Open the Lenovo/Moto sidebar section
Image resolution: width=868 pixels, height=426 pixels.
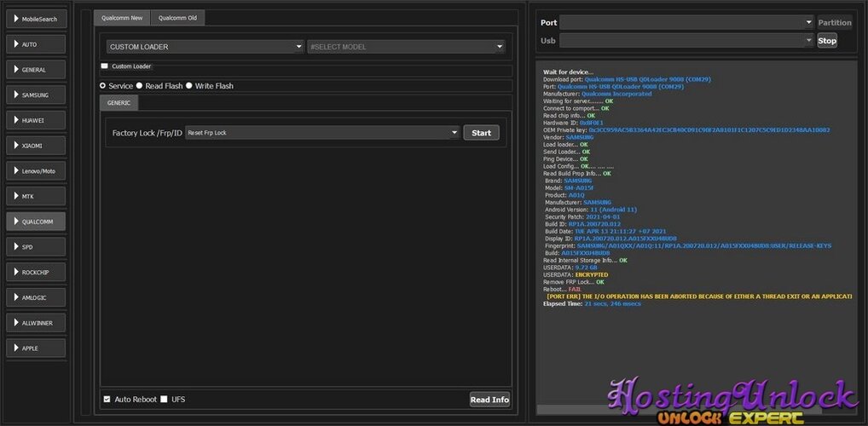(x=36, y=171)
